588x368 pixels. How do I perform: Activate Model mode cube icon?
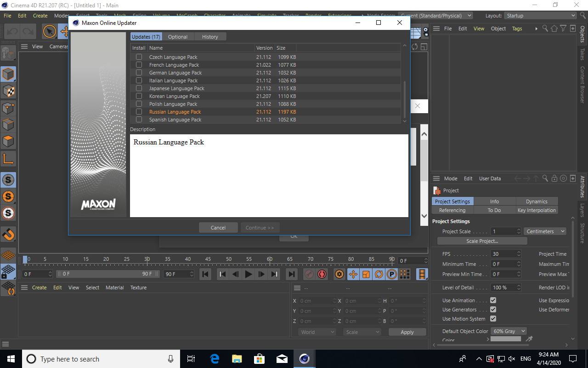[x=8, y=74]
